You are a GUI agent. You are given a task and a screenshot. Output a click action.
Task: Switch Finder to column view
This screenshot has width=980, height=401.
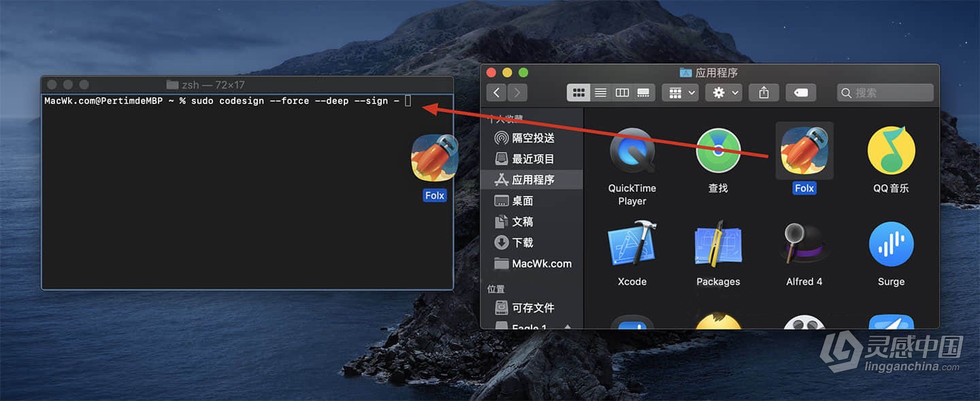(x=622, y=93)
